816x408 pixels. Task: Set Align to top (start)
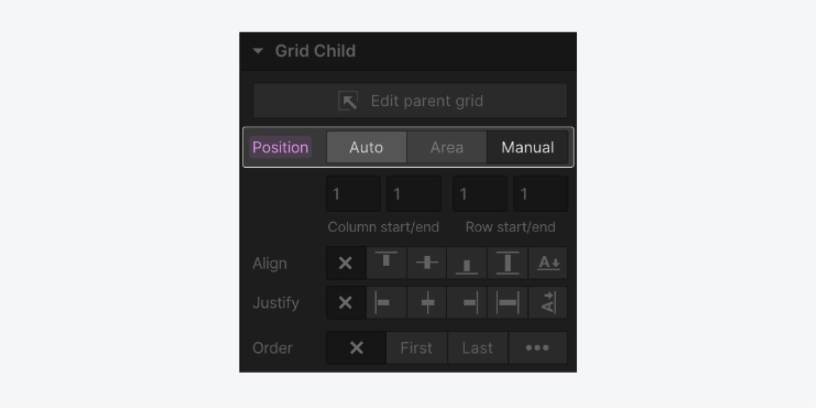click(386, 263)
